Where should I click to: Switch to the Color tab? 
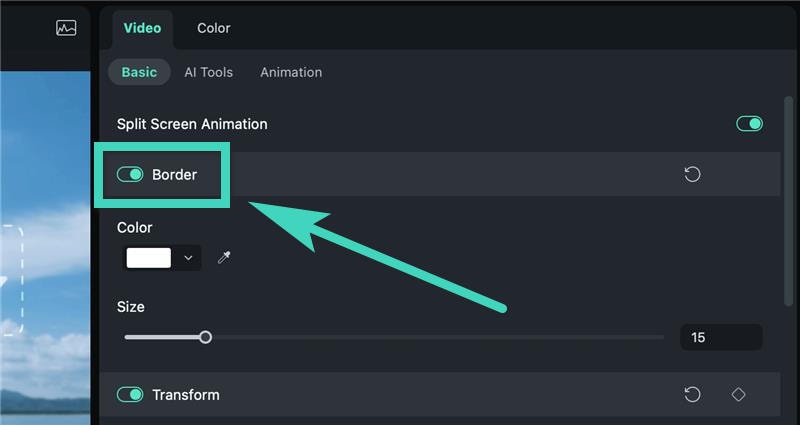(213, 28)
